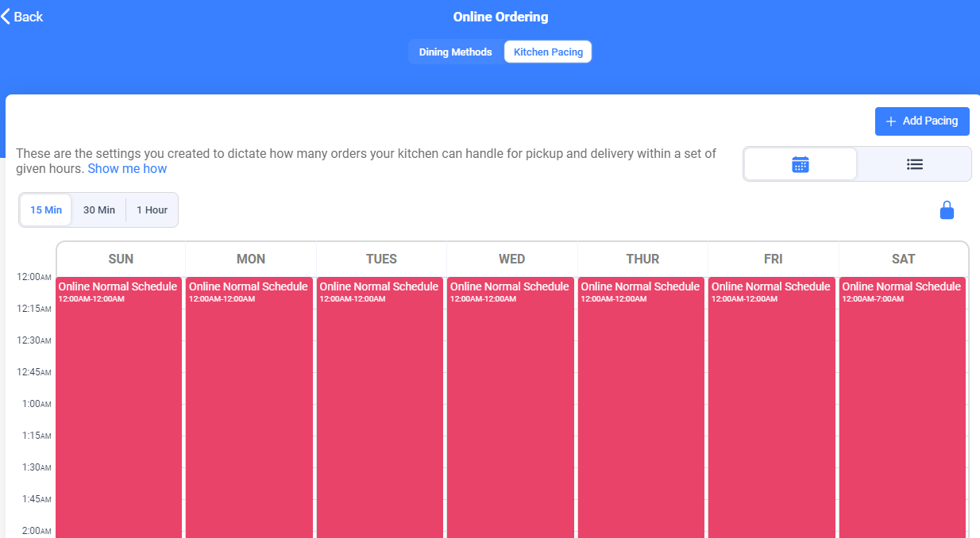980x538 pixels.
Task: Select the 1 Hour interval option
Action: click(x=152, y=210)
